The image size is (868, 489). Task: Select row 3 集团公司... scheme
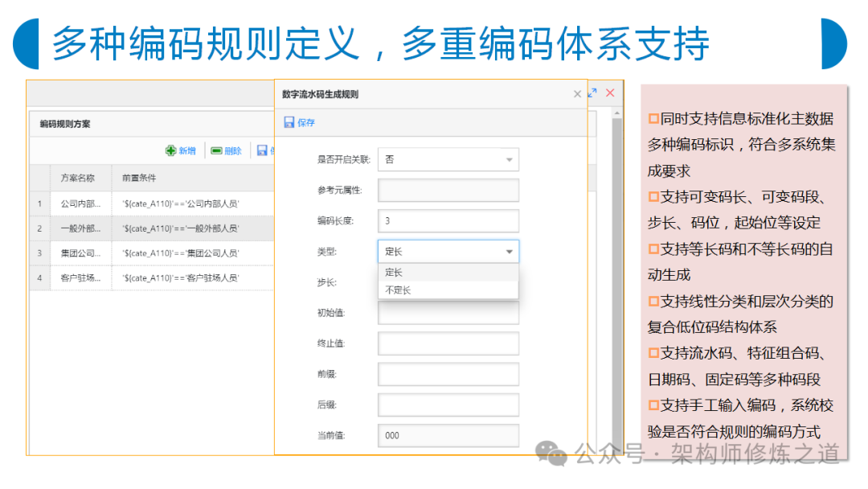point(81,253)
